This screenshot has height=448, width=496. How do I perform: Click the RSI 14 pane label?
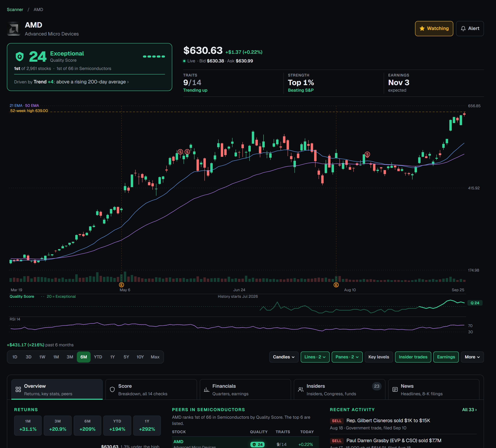point(15,319)
